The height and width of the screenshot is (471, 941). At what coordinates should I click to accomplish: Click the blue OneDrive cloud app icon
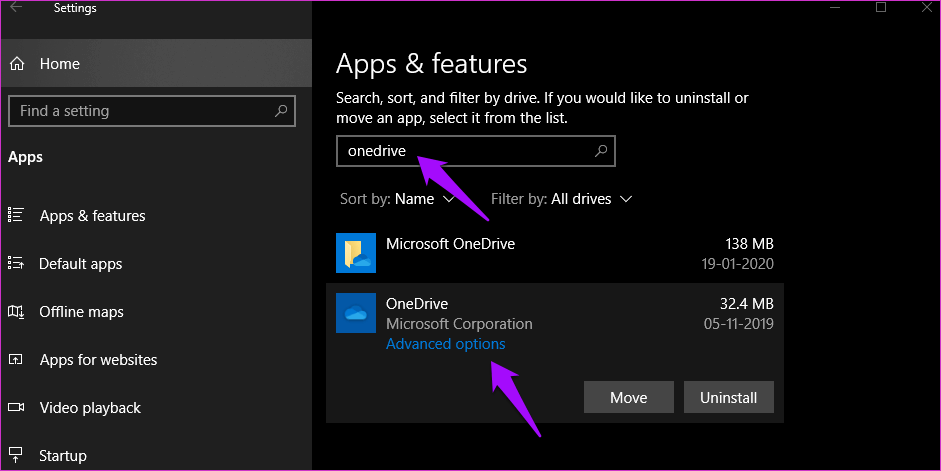click(x=356, y=313)
